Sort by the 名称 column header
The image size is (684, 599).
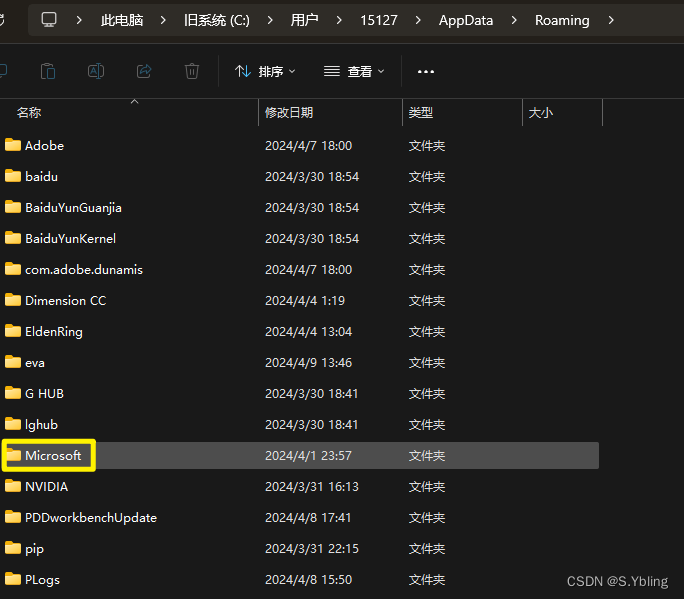pyautogui.click(x=29, y=113)
